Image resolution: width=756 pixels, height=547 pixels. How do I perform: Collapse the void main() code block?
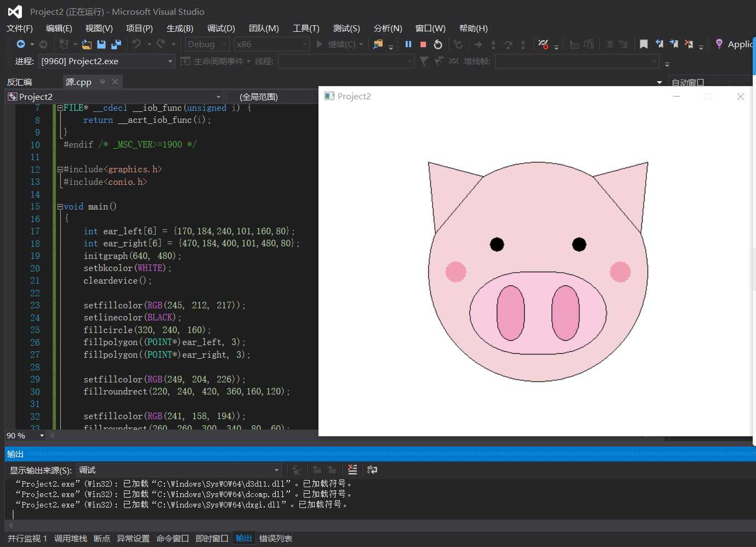coord(60,207)
